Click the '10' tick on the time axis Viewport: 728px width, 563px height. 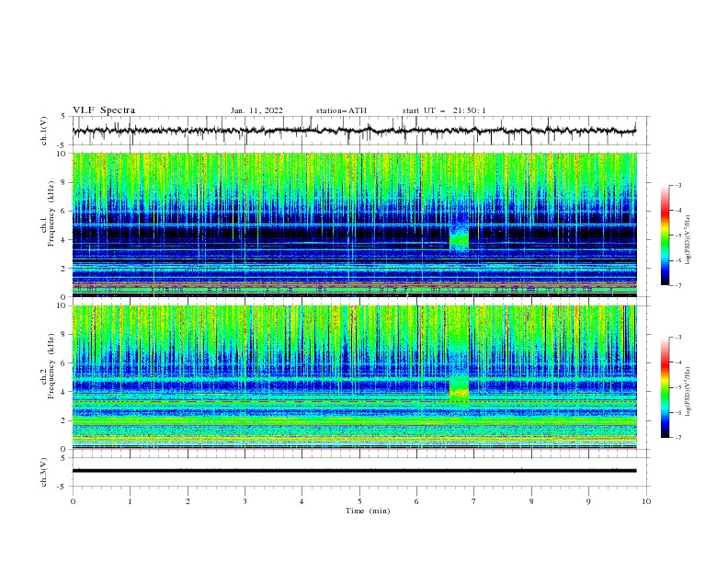pyautogui.click(x=646, y=501)
